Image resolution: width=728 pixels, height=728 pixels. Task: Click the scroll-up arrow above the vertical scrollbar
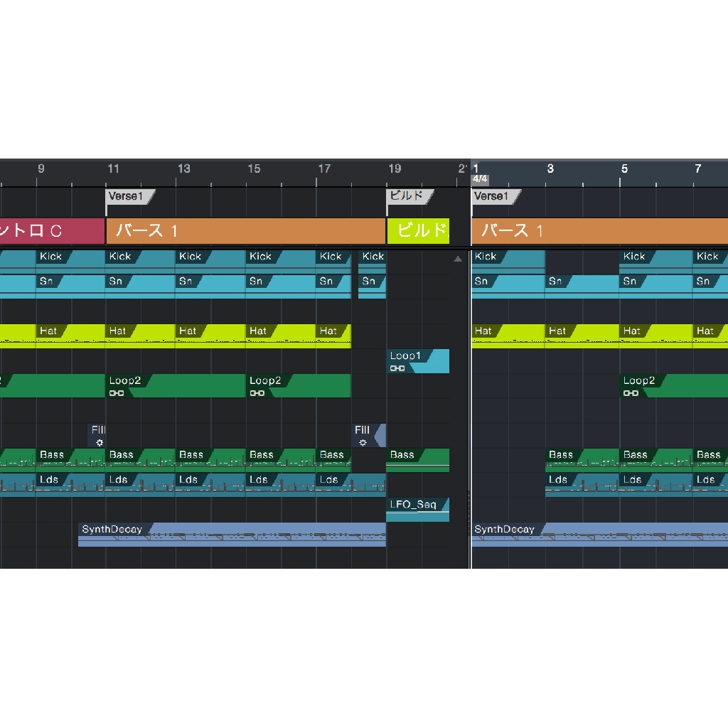pyautogui.click(x=458, y=258)
